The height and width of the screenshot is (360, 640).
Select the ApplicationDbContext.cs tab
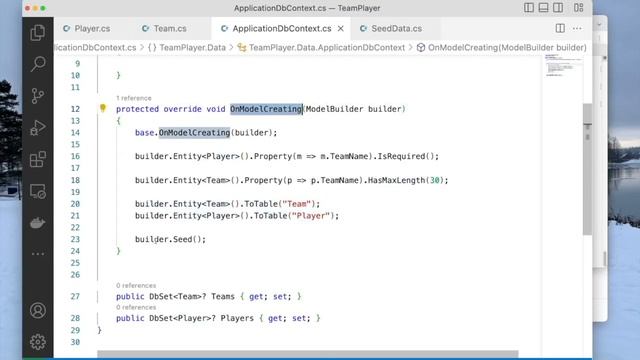[x=282, y=29]
